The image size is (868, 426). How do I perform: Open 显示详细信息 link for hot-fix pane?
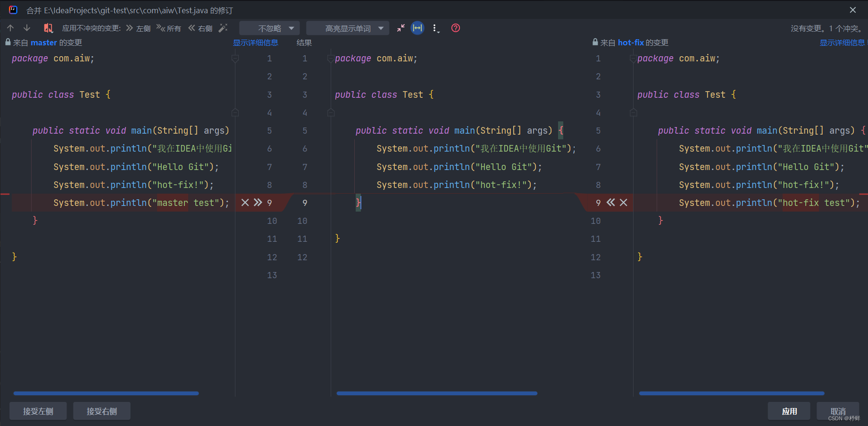coord(843,43)
